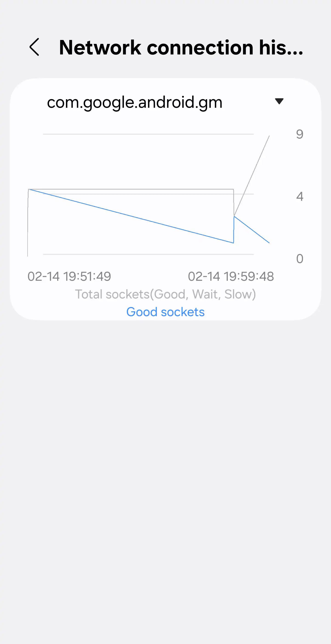Open the app selector dropdown triangle

click(279, 101)
